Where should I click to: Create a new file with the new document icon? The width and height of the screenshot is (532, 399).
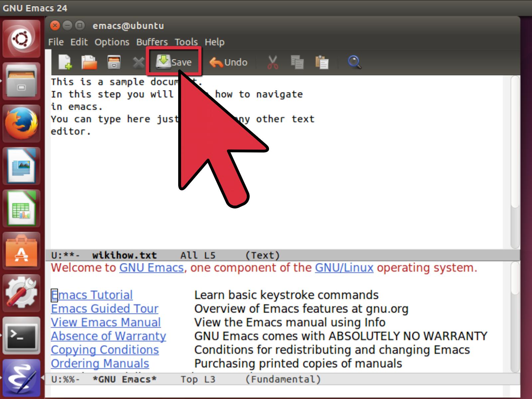[66, 62]
